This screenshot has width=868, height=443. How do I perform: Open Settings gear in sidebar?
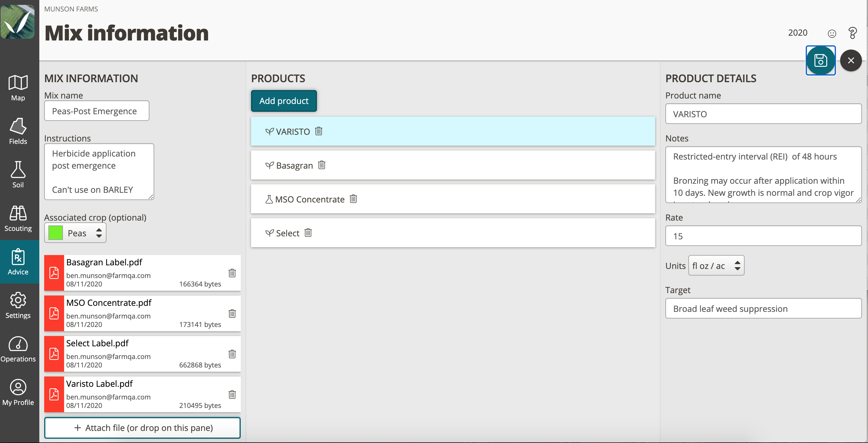pos(18,305)
